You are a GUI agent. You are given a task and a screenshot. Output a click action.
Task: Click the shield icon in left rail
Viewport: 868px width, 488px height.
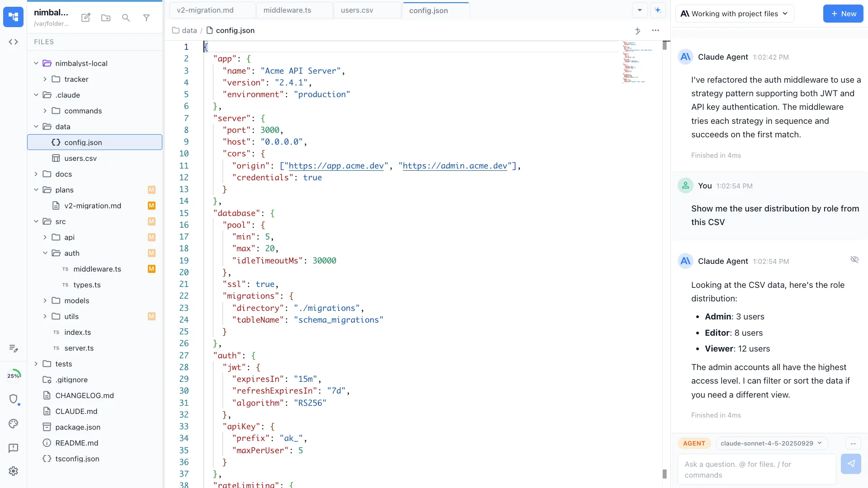coord(13,399)
